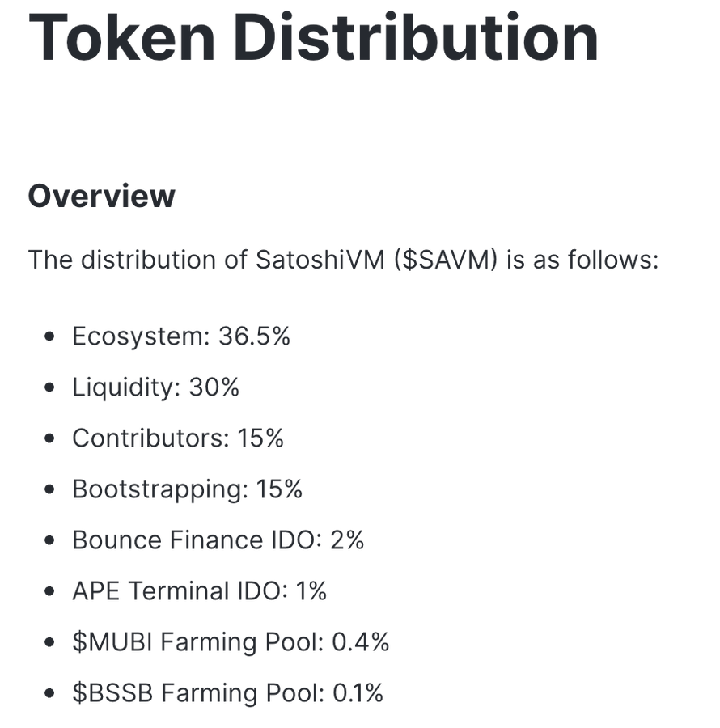
Task: Click the 30% Liquidity value
Action: tap(214, 387)
